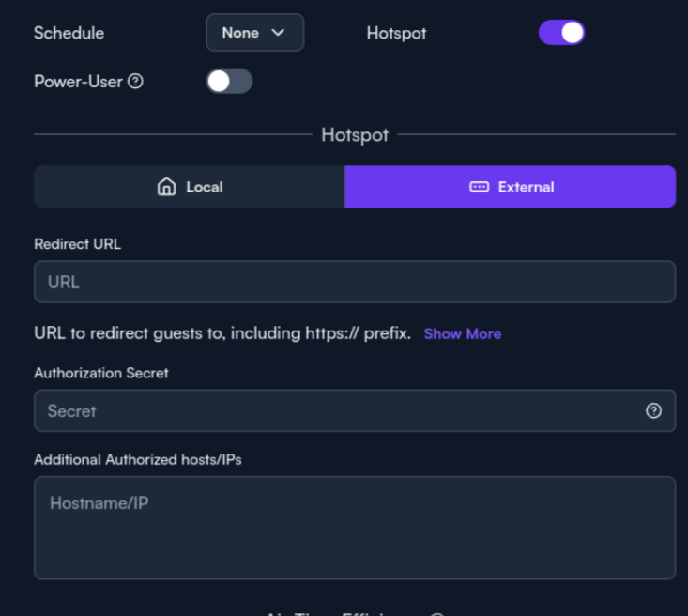Click the house icon on the Local tab
The width and height of the screenshot is (688, 616).
[166, 187]
